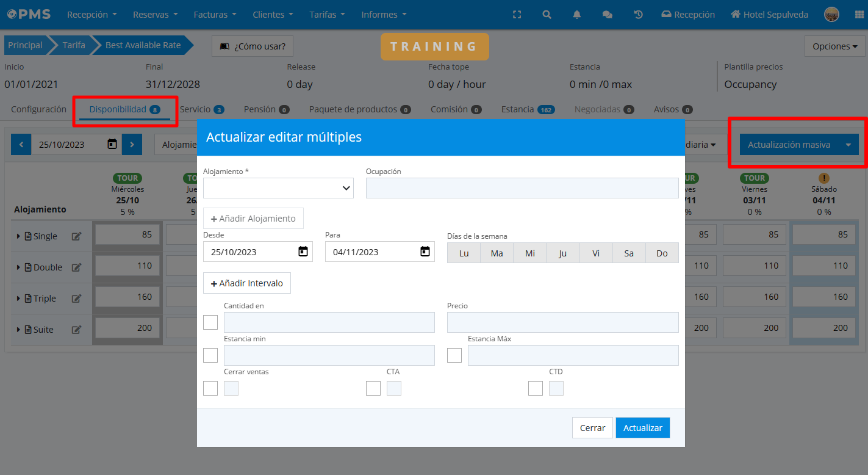Screen dimensions: 868x475
Task: Enable the Cerrar ventas checkbox
Action: tap(210, 388)
